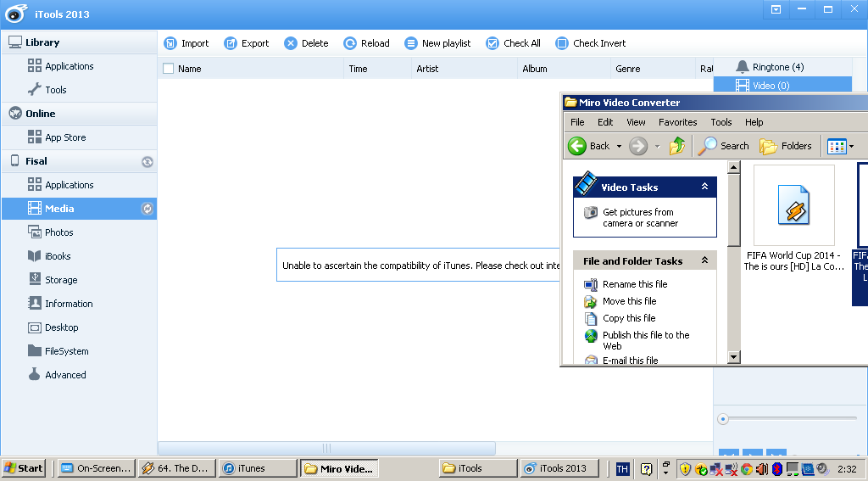Click task pane scrollbar up arrow

[x=734, y=167]
